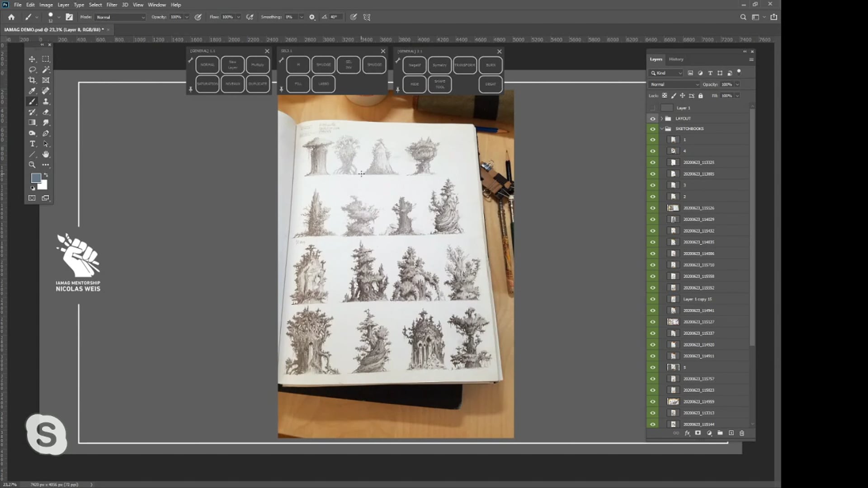Image resolution: width=868 pixels, height=488 pixels.
Task: Select the Lasso tool in toolbar
Action: pos(32,70)
